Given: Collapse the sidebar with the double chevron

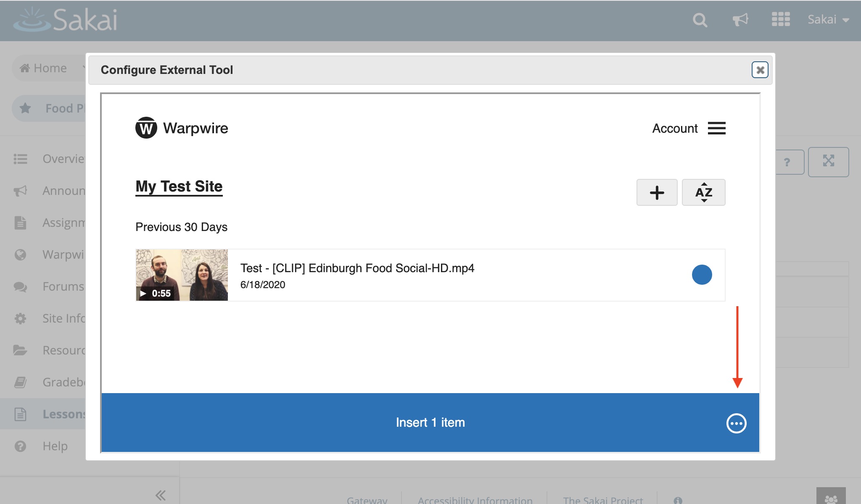Looking at the screenshot, I should pos(160,495).
